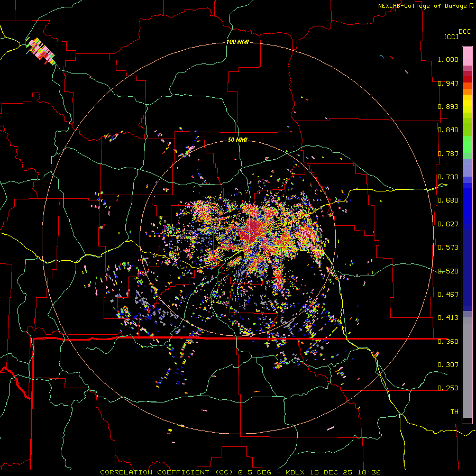Pick the periwinkle segment of the color bar

coord(467,168)
